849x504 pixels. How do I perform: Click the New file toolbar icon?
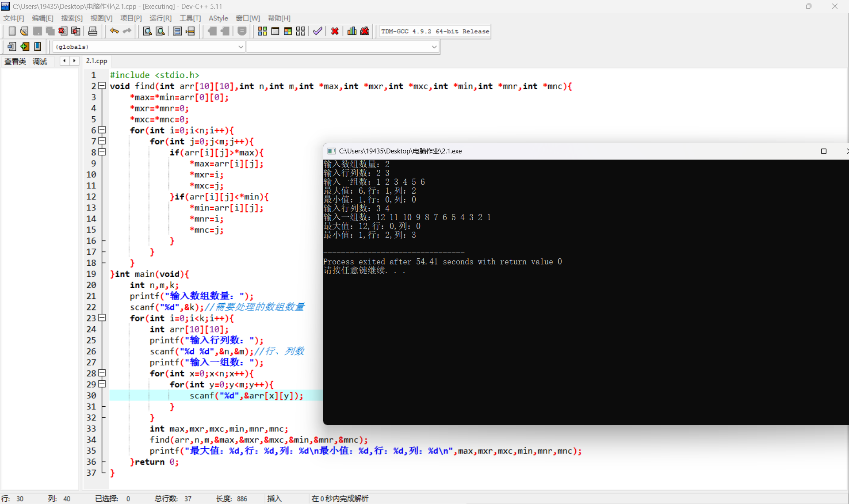pyautogui.click(x=12, y=31)
